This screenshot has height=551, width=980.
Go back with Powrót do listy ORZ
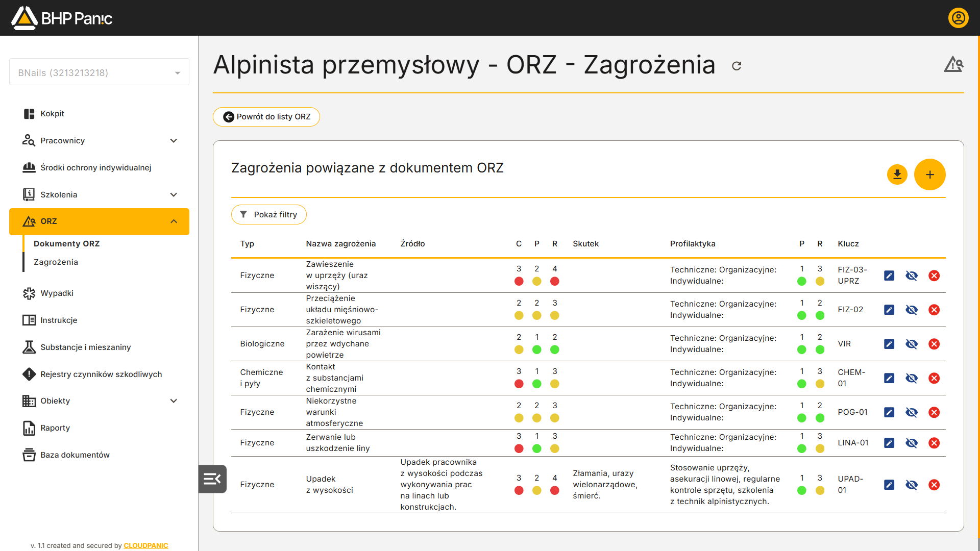(266, 117)
